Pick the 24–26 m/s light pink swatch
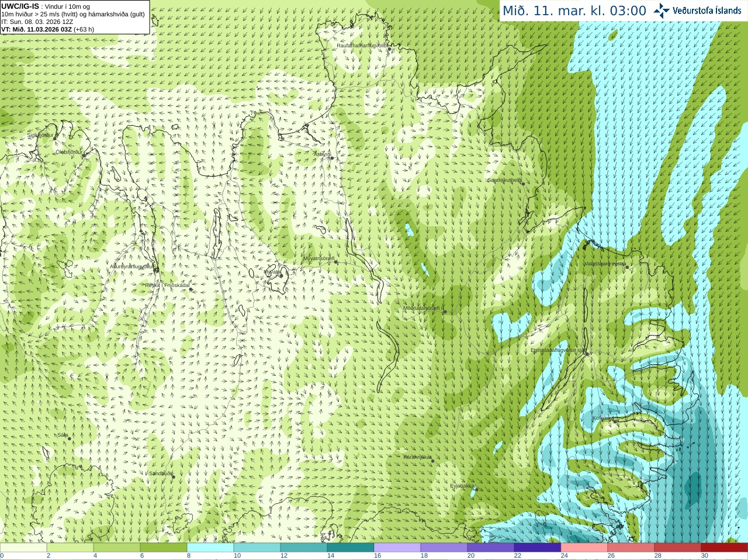 tap(584, 548)
